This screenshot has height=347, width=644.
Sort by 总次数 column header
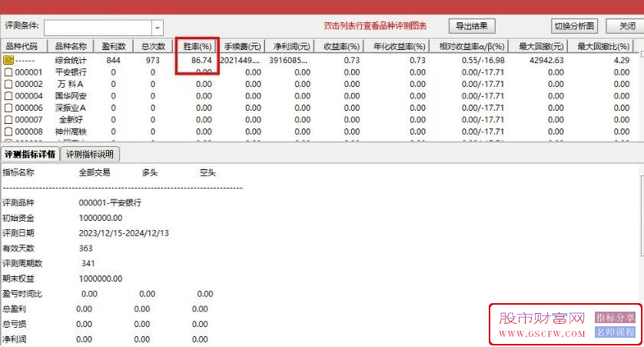[x=153, y=46]
